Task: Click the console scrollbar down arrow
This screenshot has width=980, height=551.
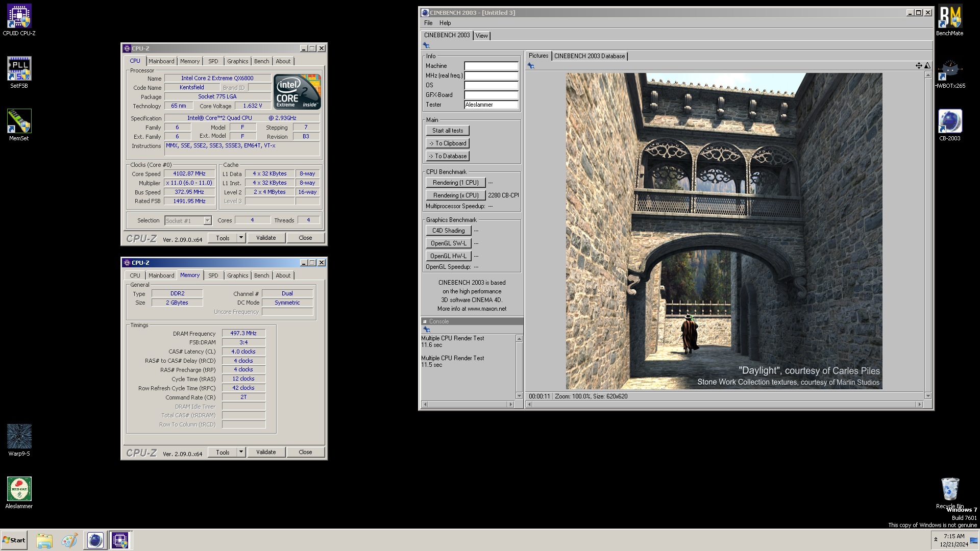Action: [519, 395]
